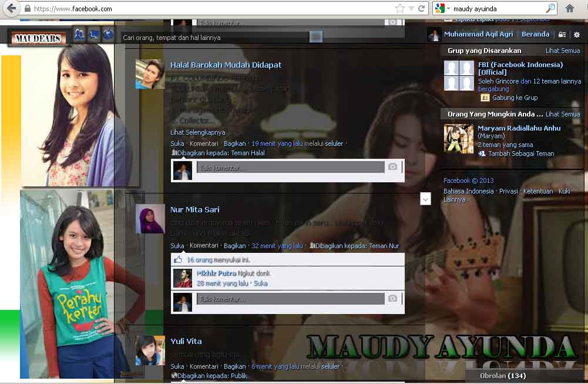This screenshot has height=384, width=588.
Task: Open the account settings gear icon
Action: pos(577,35)
